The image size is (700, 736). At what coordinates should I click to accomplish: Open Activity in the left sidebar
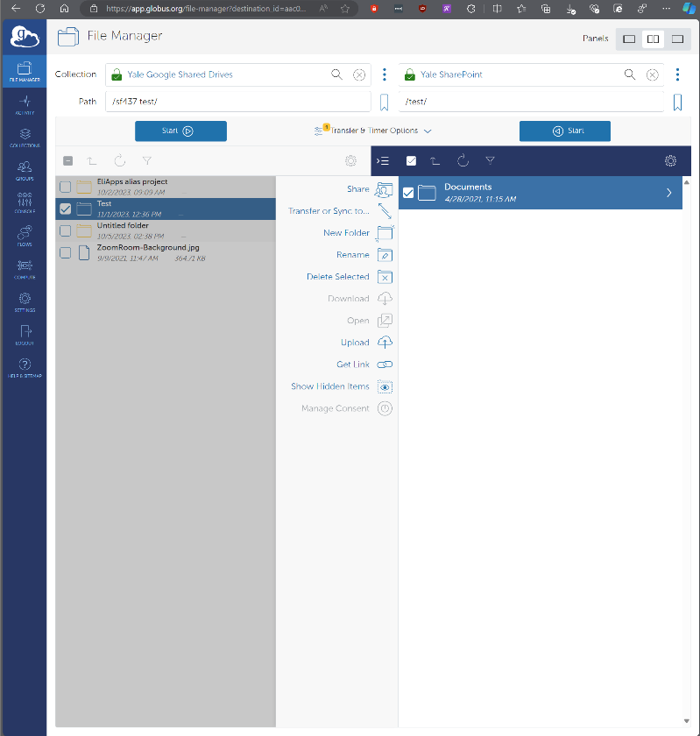(x=25, y=105)
